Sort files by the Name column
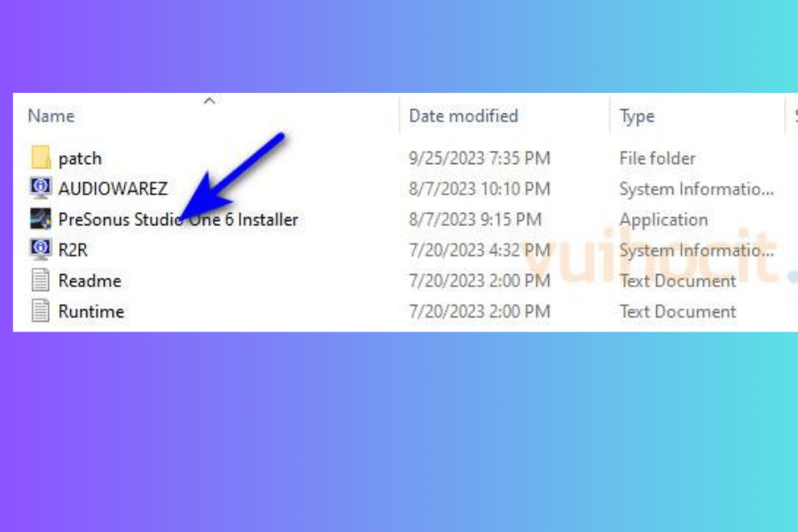 click(51, 116)
